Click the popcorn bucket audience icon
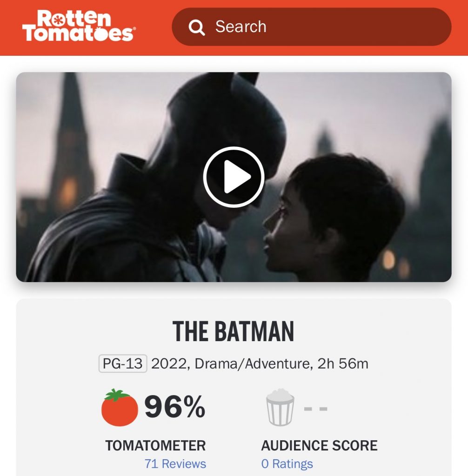Viewport: 468px width, 476px height. coord(280,408)
